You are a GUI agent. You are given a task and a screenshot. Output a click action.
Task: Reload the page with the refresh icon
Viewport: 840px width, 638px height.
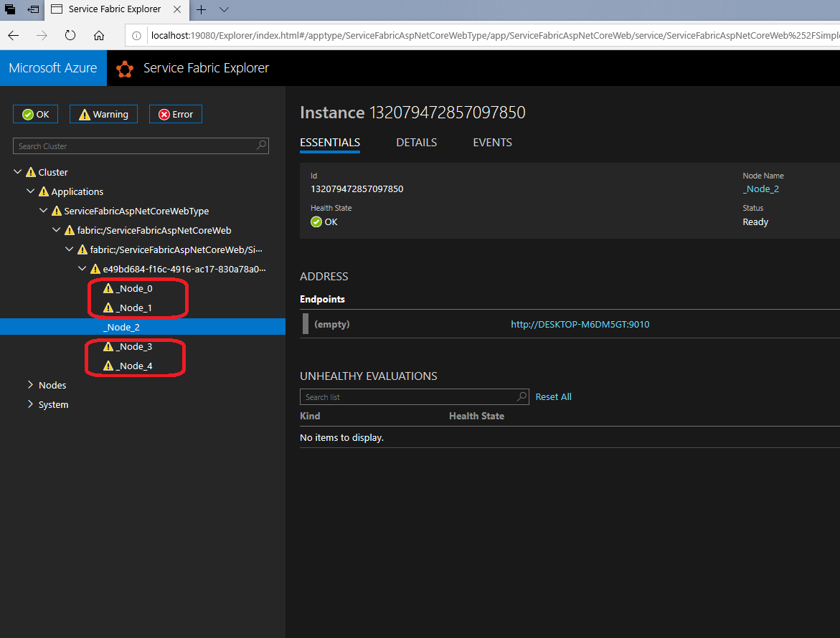70,35
